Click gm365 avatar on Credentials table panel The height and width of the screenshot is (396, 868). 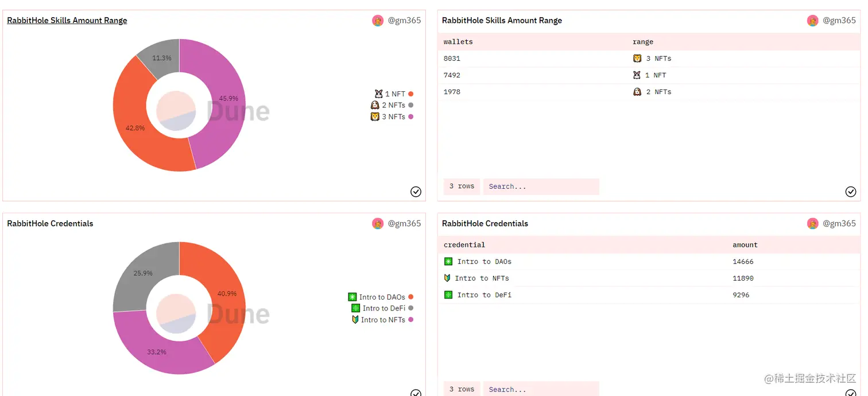[813, 223]
